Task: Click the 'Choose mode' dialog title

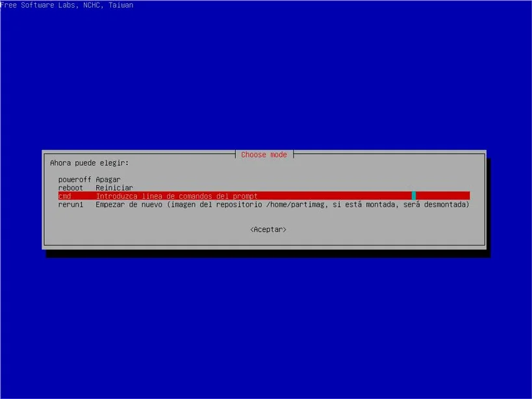Action: point(264,155)
